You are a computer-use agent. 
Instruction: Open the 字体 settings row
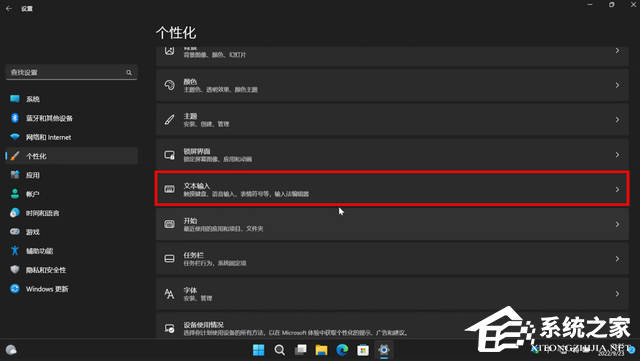coord(392,294)
